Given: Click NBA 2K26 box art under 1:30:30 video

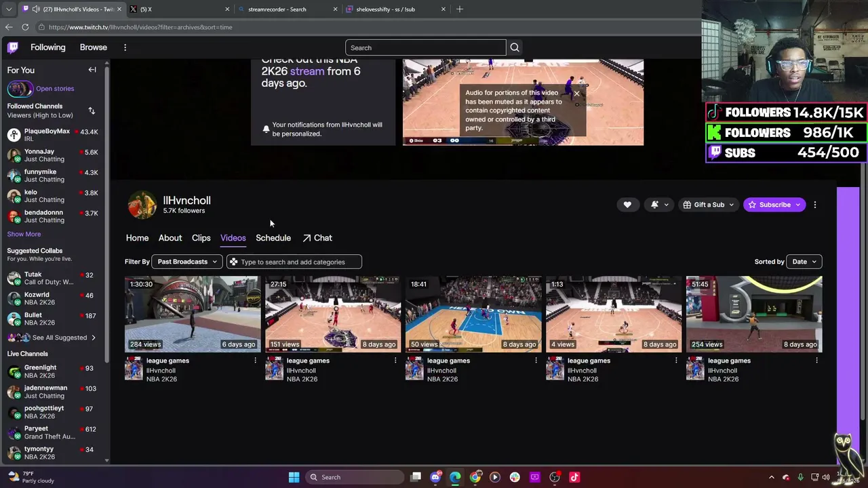Looking at the screenshot, I should click(x=134, y=369).
